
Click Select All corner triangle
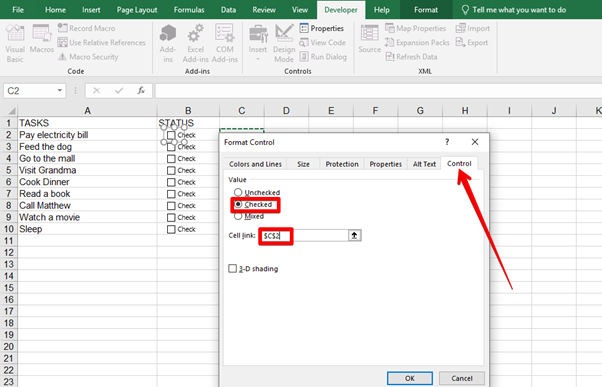(x=11, y=111)
